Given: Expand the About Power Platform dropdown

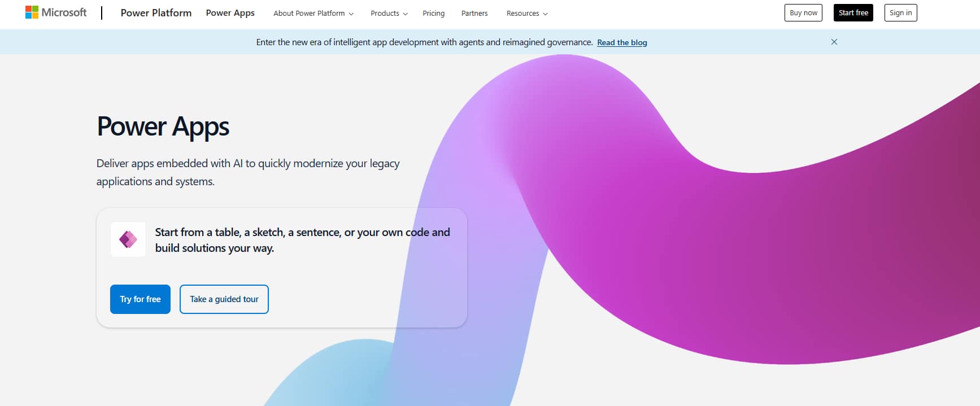Looking at the screenshot, I should pos(313,14).
